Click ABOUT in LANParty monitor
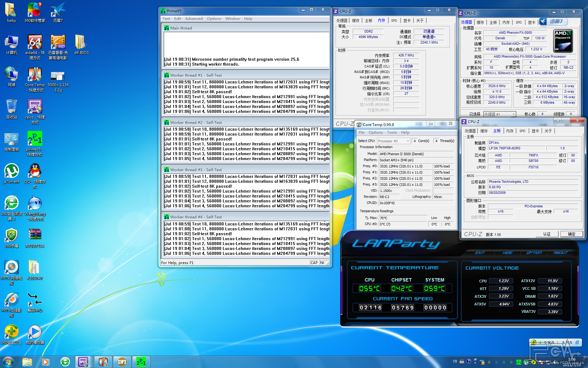Image resolution: width=588 pixels, height=368 pixels. click(560, 253)
